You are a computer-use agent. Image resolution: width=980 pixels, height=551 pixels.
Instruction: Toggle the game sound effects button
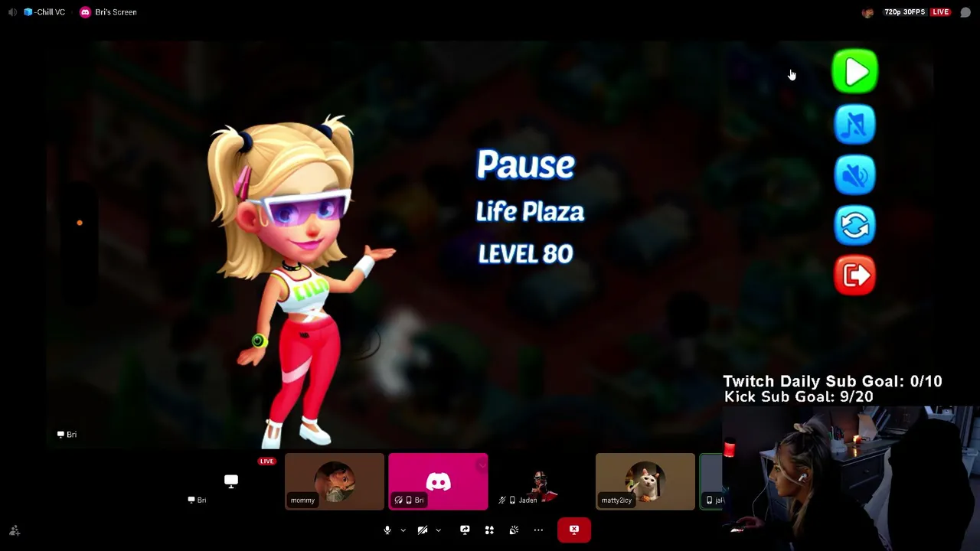click(x=854, y=174)
